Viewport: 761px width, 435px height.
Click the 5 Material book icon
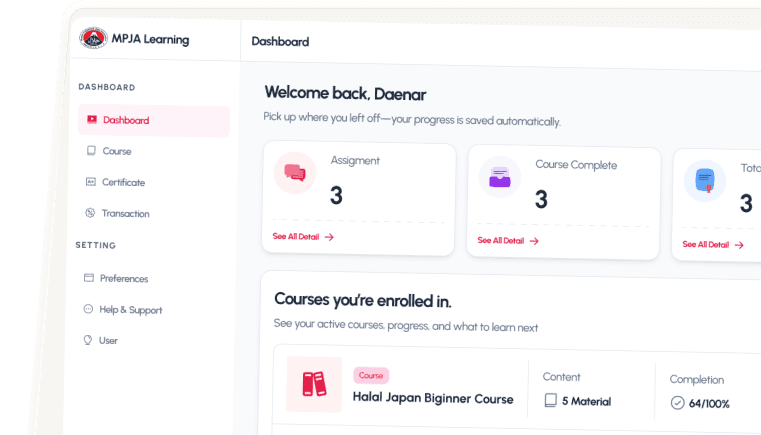(551, 400)
